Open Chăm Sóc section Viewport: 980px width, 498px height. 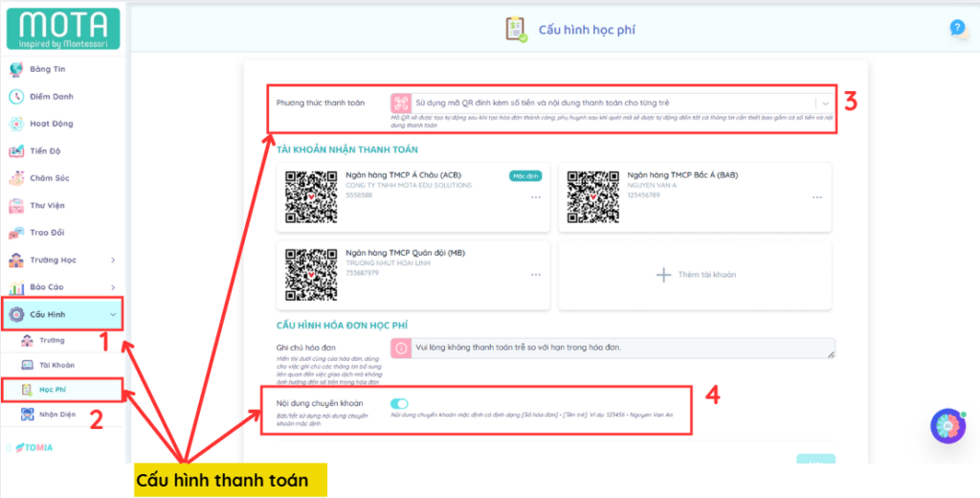[49, 178]
